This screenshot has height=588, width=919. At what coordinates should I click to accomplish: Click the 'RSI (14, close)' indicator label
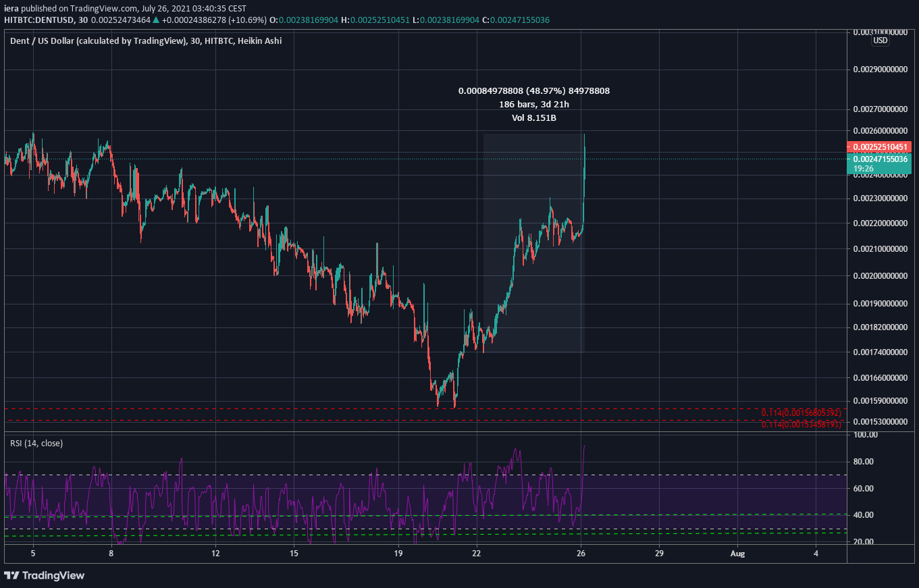point(36,444)
